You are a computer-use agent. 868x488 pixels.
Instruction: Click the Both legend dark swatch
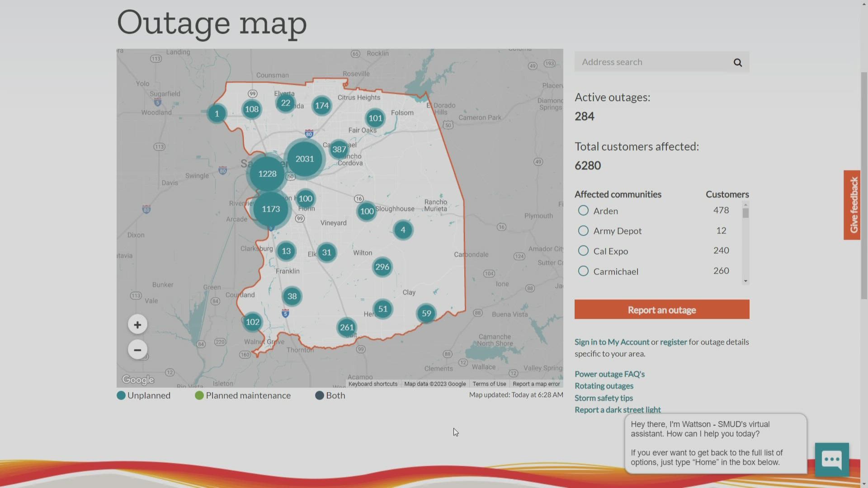pyautogui.click(x=320, y=396)
